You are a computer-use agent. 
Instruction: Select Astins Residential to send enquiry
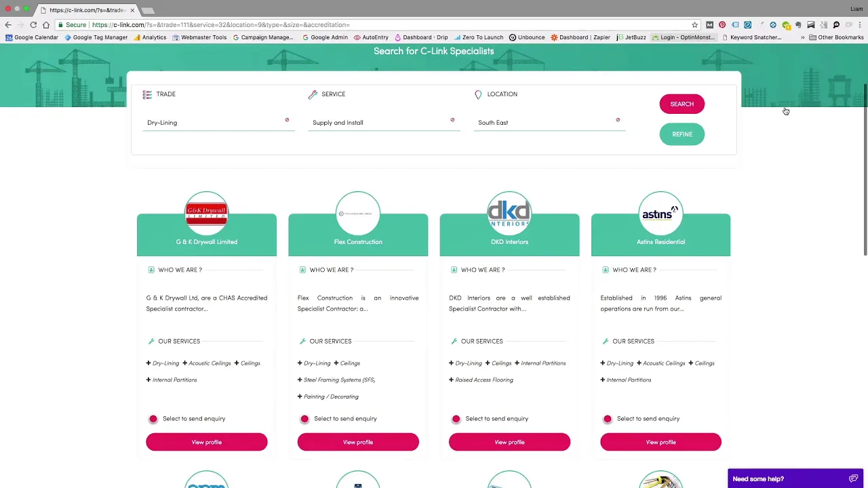point(608,419)
